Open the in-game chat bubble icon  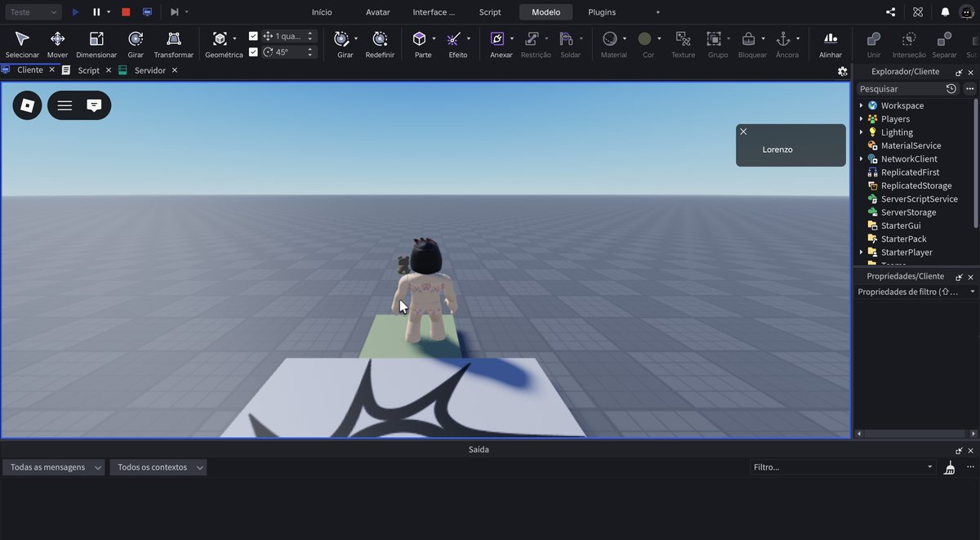click(94, 105)
